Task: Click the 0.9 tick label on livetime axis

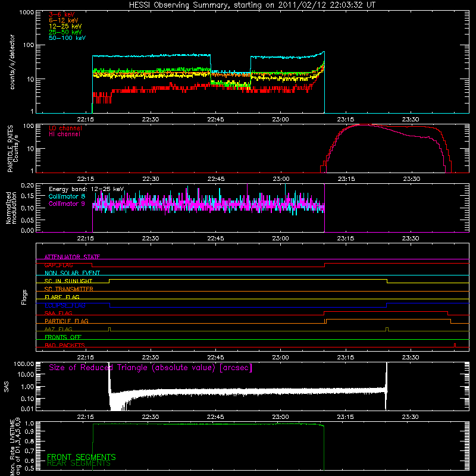Action: tap(30, 431)
